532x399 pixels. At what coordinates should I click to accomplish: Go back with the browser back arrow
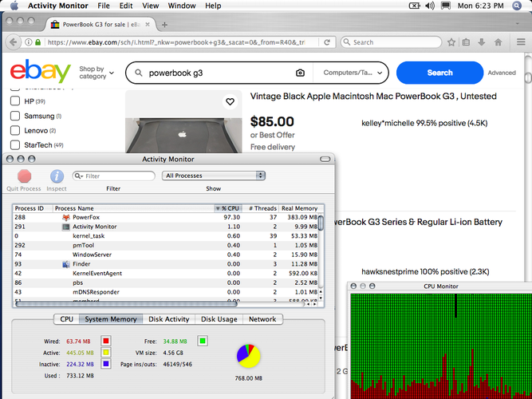pyautogui.click(x=14, y=42)
